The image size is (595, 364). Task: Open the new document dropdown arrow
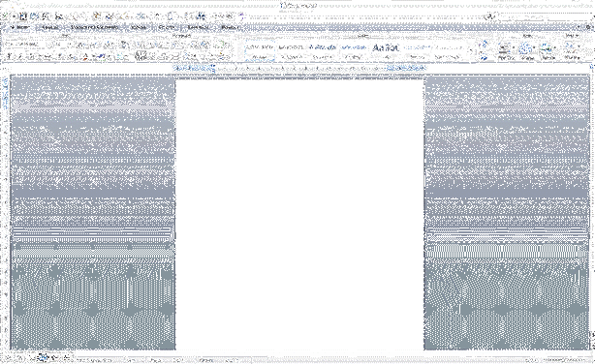point(14,16)
